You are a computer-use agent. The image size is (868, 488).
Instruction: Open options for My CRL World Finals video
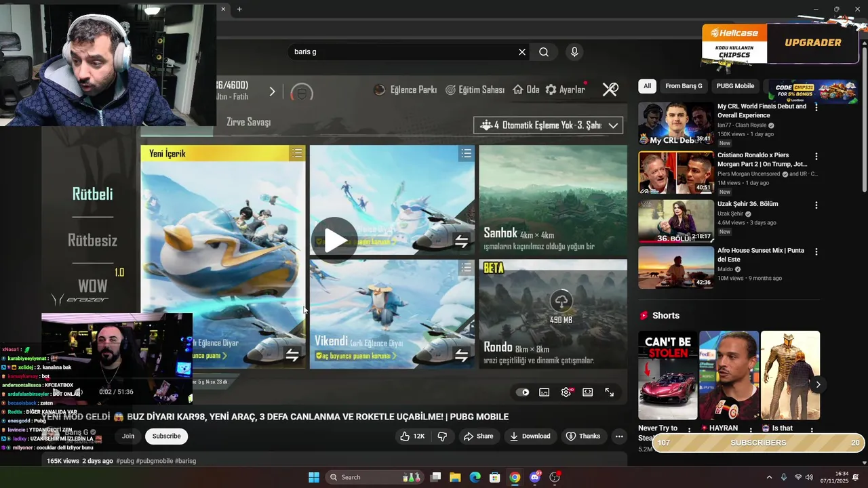click(x=816, y=107)
